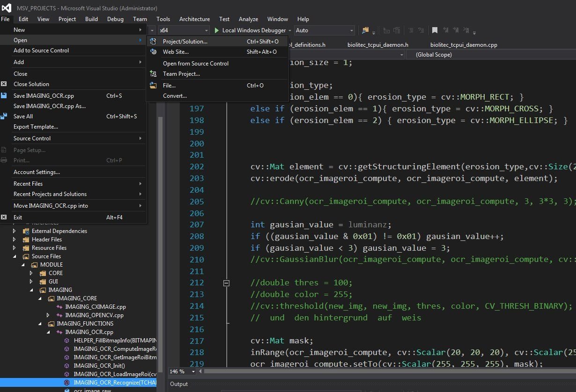576x392 pixels.
Task: Open the Edit menu
Action: pos(23,19)
